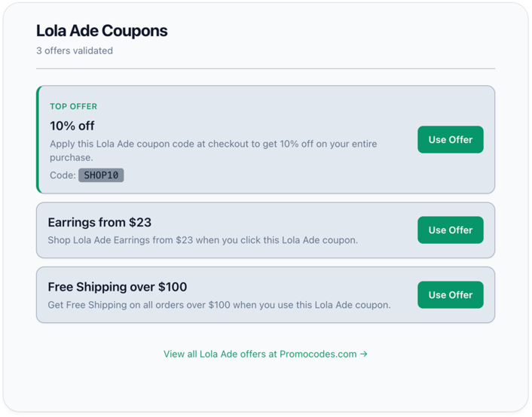Click the Lola Ade Coupons page title
Screen dimensions: 532x417
point(102,32)
